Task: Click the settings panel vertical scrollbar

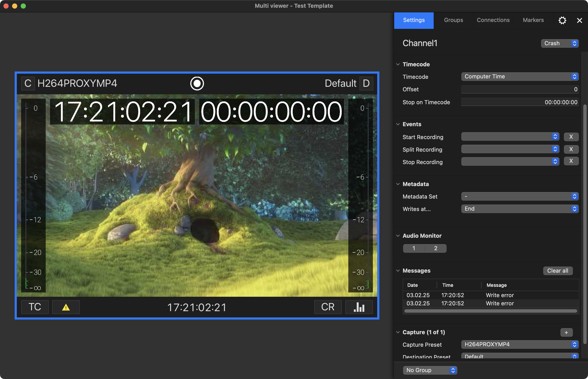Action: click(585, 224)
